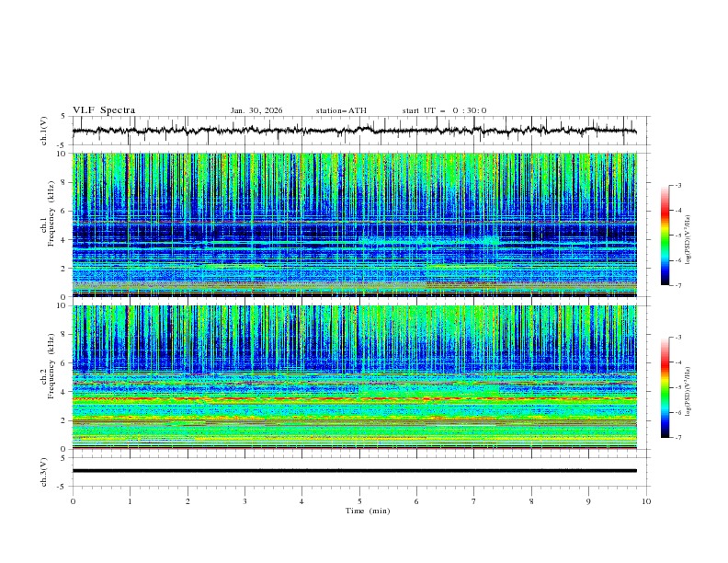Image resolution: width=728 pixels, height=563 pixels.
Task: Click the ch.2 spectrogram color scale bar
Action: click(665, 387)
